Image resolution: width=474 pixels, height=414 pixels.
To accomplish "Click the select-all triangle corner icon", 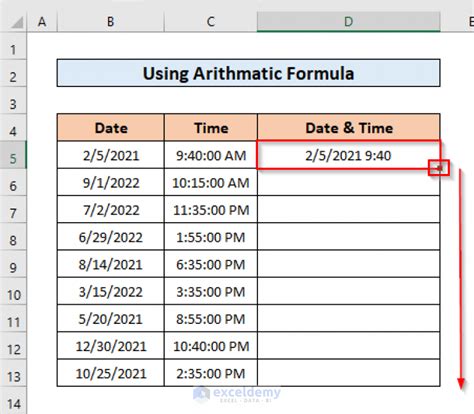I will pyautogui.click(x=15, y=23).
